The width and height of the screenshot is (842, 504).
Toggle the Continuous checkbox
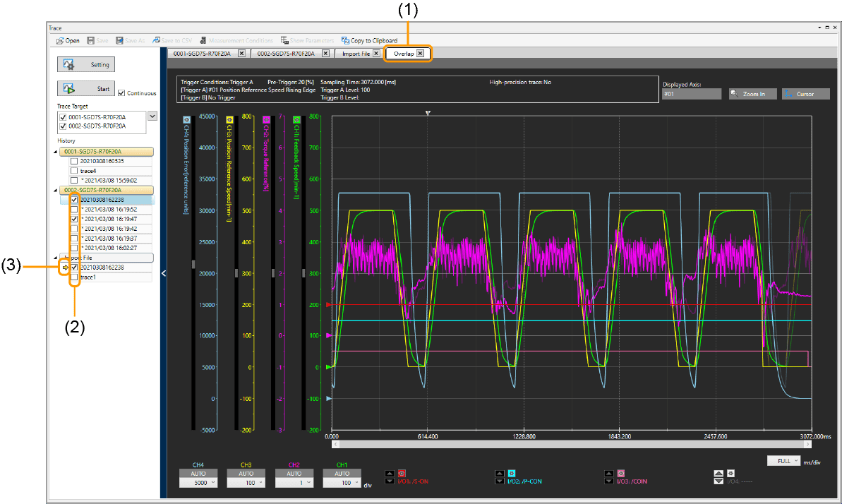click(122, 92)
